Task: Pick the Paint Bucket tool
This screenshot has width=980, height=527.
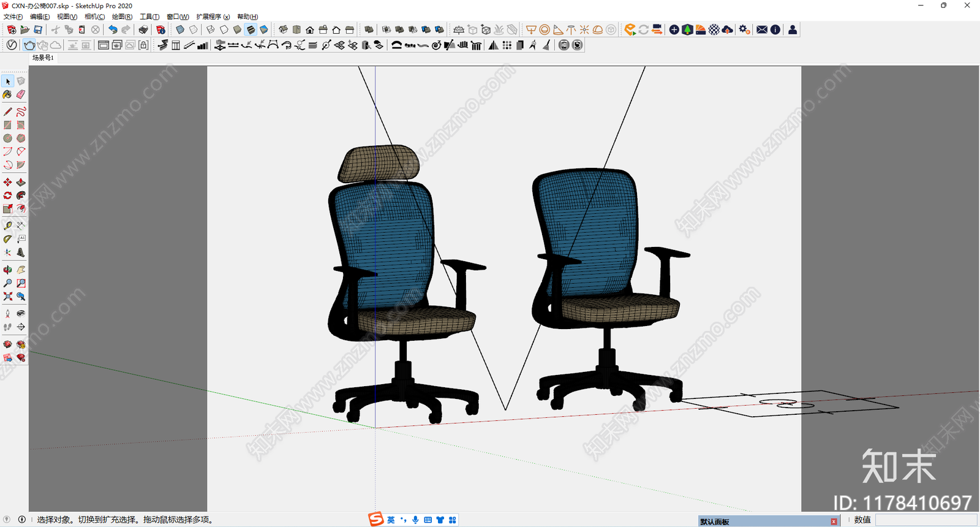Action: (x=7, y=94)
